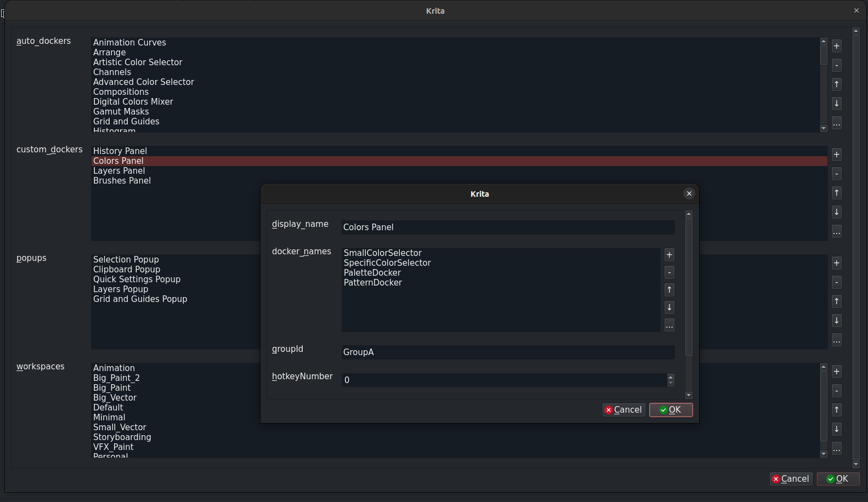
Task: Click the groupId input field
Action: [x=507, y=352]
